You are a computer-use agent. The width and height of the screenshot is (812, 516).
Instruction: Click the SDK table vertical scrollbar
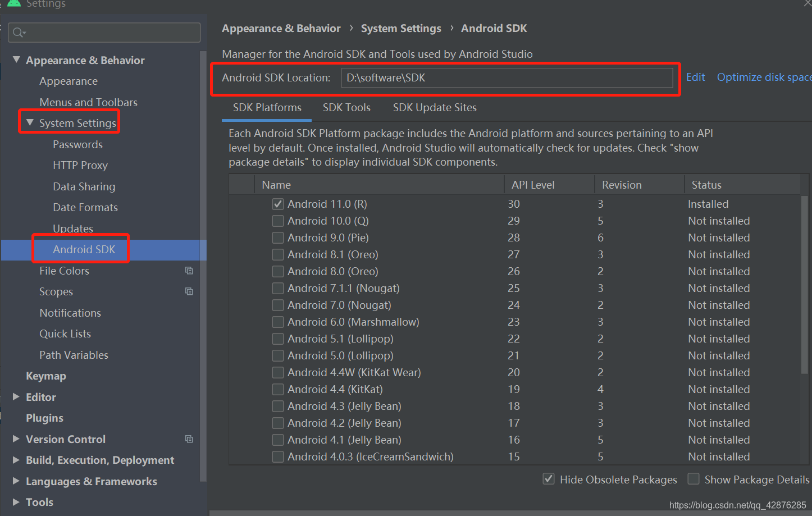tap(804, 284)
